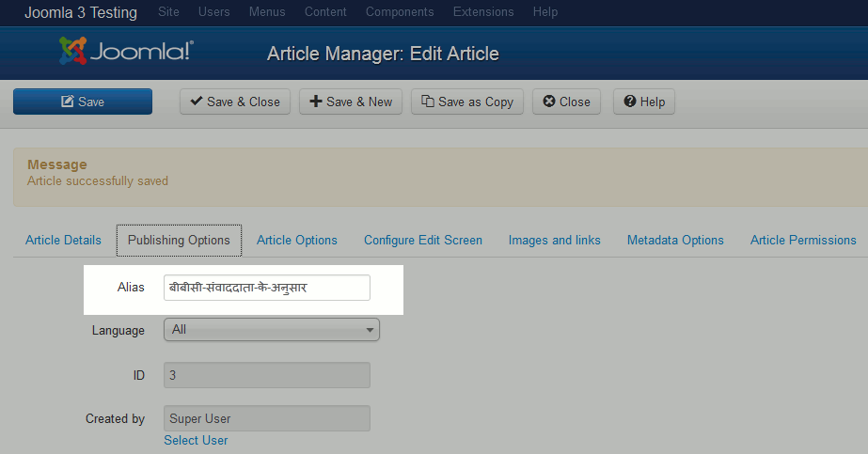Click the Joomla logo icon
The height and width of the screenshot is (454, 868).
[x=74, y=52]
